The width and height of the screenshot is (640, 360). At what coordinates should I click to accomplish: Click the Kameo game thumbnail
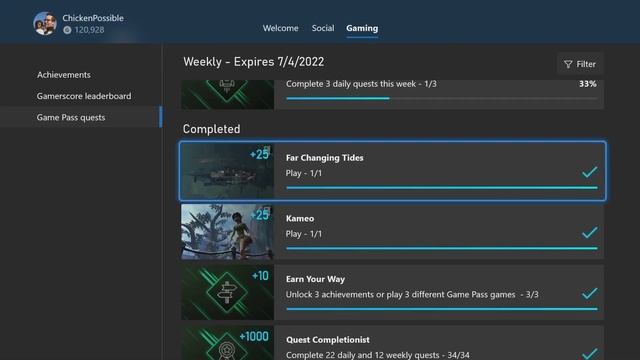[x=227, y=232]
